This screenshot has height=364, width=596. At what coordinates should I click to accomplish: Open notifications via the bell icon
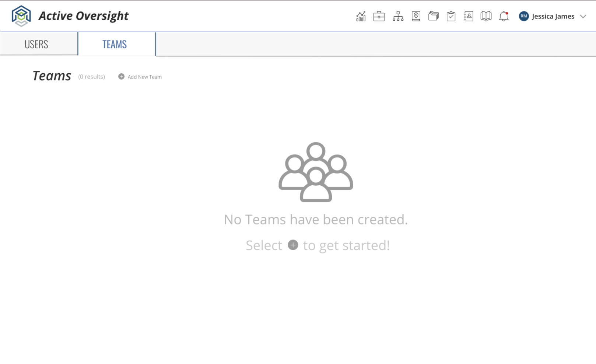click(x=503, y=16)
